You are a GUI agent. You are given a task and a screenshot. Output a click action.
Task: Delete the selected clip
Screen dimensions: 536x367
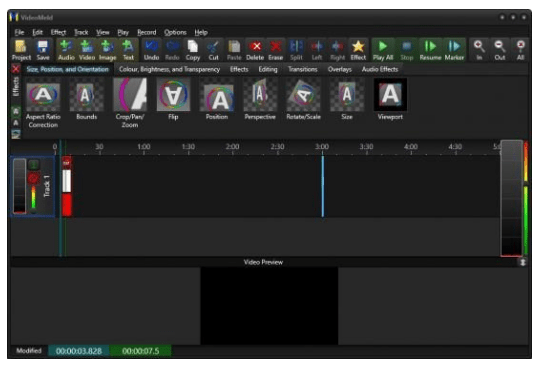(255, 50)
